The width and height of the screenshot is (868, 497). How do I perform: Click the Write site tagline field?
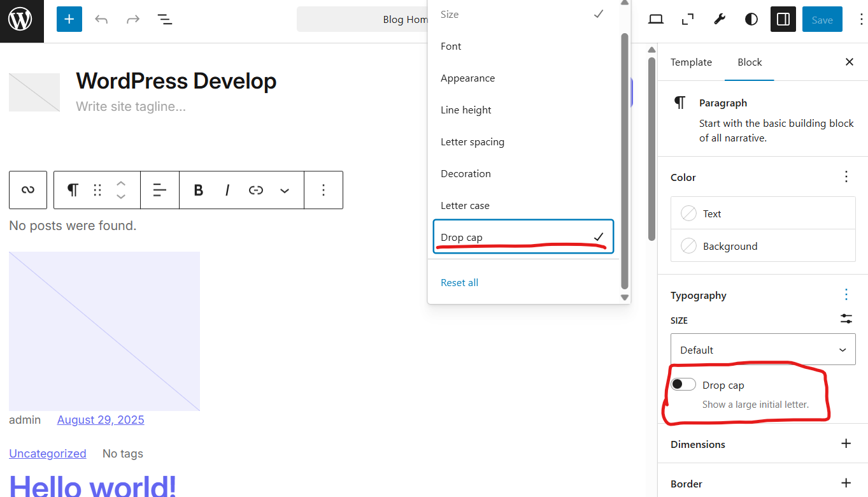pos(131,106)
